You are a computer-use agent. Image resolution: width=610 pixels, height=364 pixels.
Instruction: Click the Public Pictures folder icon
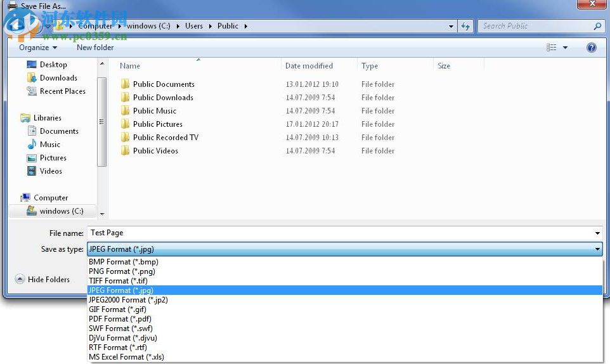tap(126, 124)
